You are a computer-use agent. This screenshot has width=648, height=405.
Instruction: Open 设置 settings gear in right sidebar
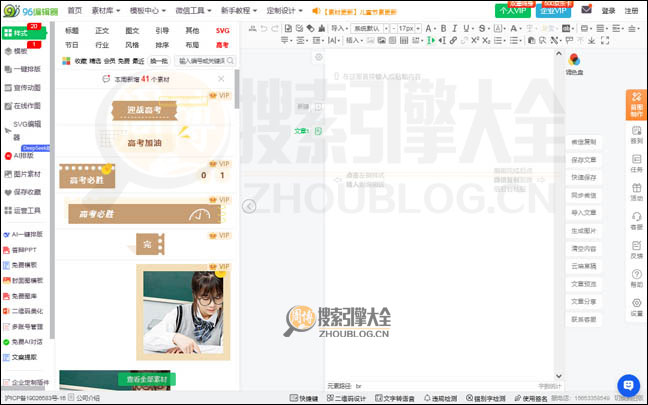point(636,307)
